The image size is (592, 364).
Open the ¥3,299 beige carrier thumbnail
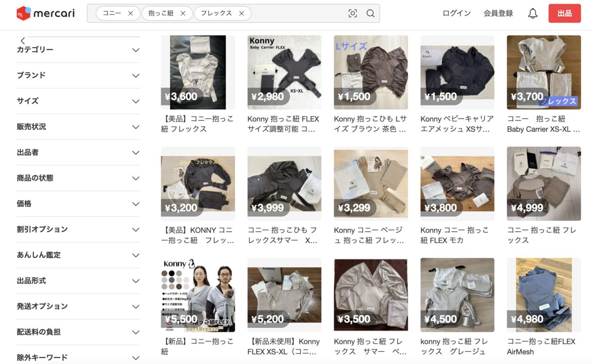(371, 184)
